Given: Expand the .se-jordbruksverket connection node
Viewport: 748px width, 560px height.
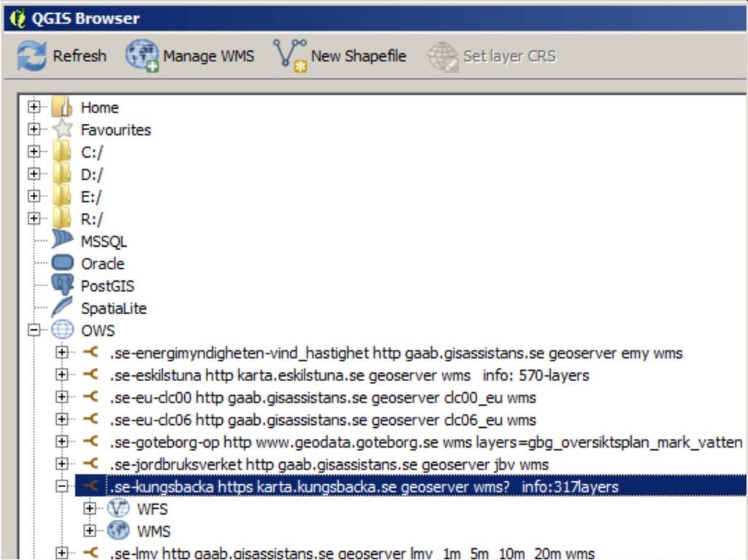Looking at the screenshot, I should tap(62, 464).
